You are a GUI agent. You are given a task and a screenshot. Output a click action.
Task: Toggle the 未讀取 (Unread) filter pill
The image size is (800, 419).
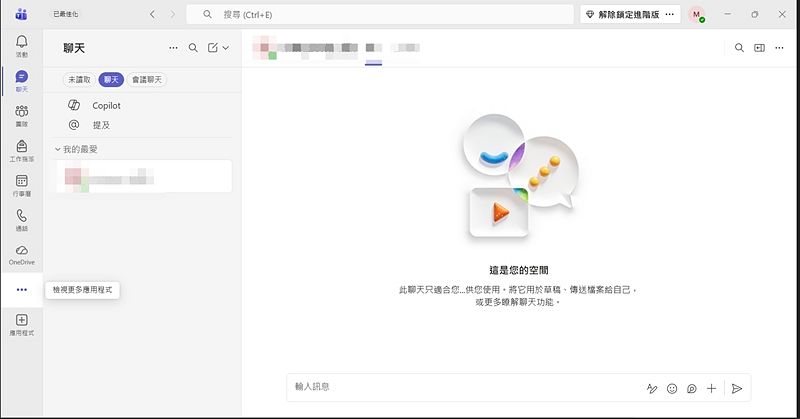pyautogui.click(x=79, y=79)
